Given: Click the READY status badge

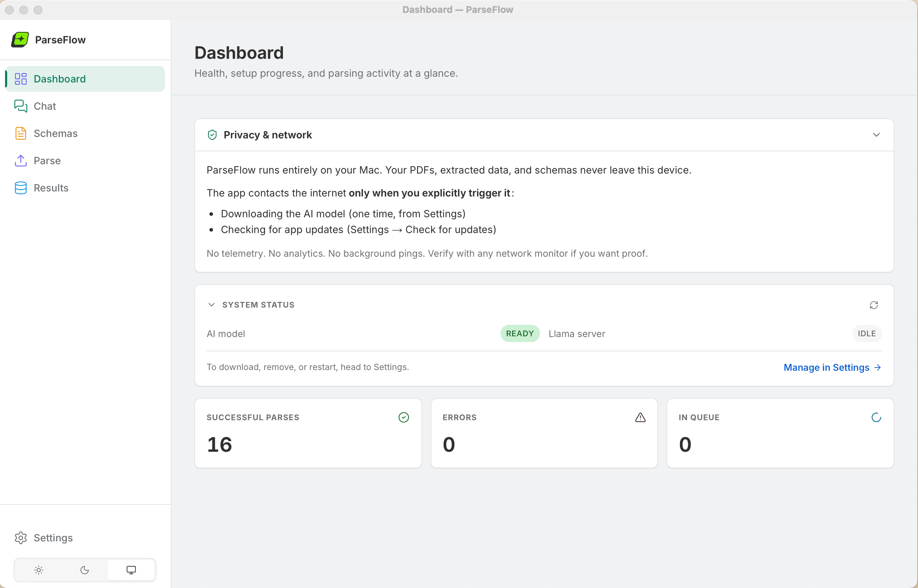Looking at the screenshot, I should point(520,334).
